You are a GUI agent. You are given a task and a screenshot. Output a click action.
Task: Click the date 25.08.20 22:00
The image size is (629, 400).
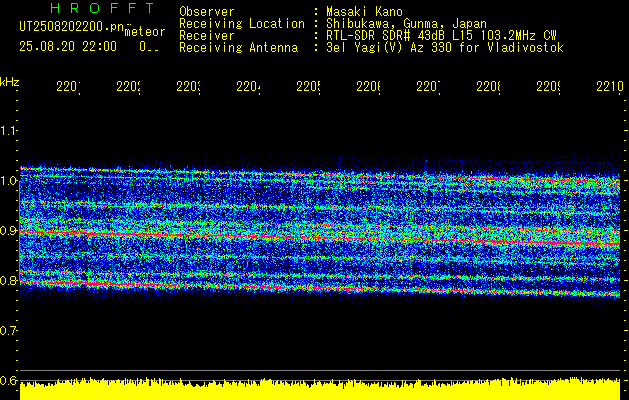68,47
